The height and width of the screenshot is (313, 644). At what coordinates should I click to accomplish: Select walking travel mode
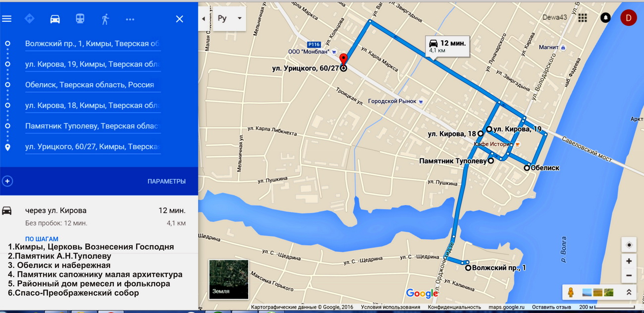click(x=105, y=19)
